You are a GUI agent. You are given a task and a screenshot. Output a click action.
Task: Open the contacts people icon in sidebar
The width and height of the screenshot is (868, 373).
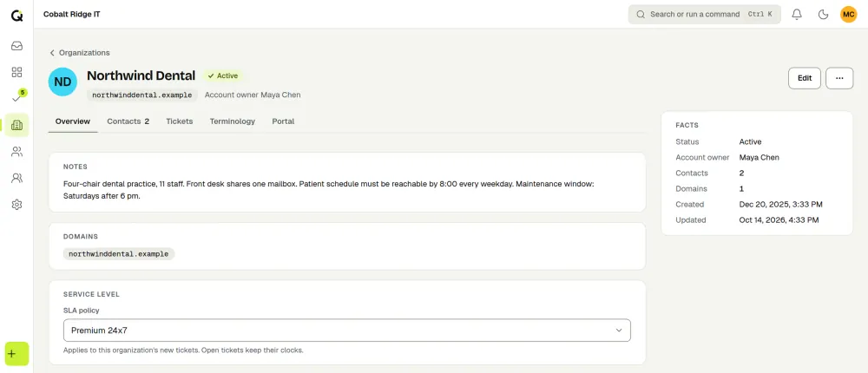coord(16,152)
